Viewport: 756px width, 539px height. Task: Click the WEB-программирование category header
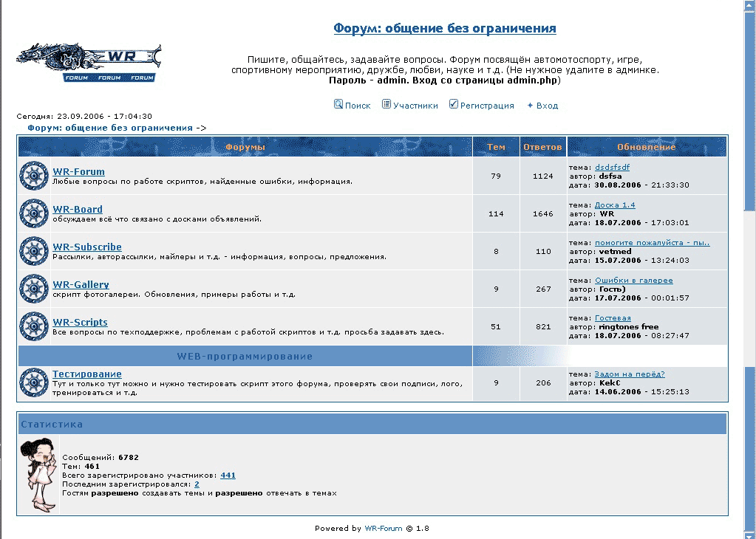point(245,357)
